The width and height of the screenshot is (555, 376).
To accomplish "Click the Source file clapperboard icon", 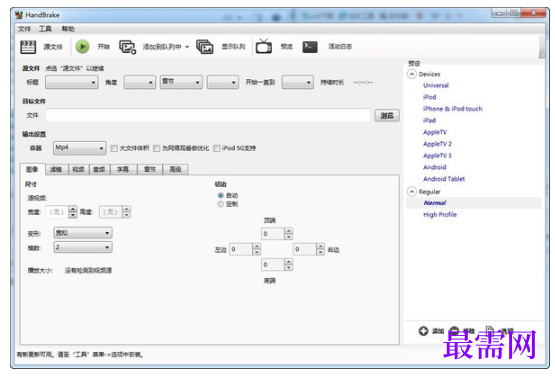I will (x=28, y=47).
